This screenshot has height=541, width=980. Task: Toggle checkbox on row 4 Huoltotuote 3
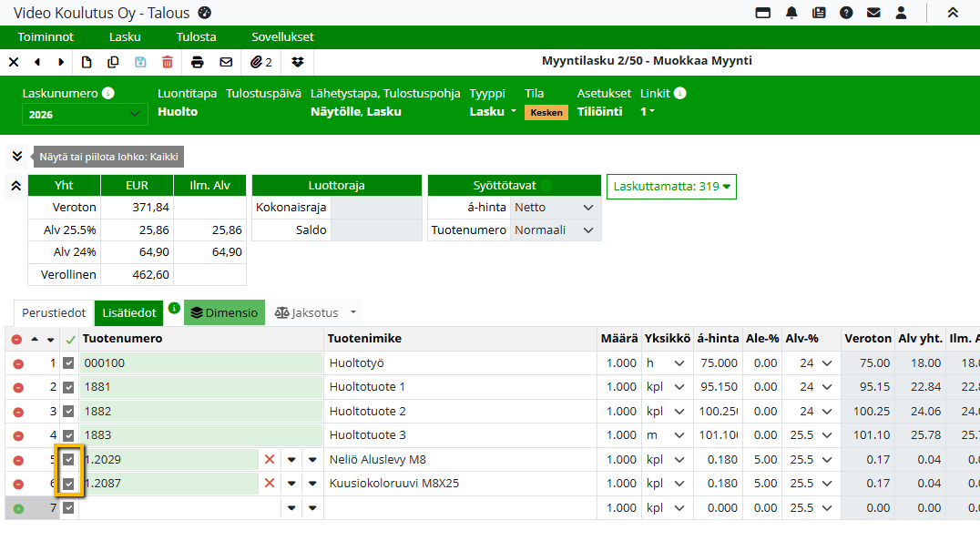(x=69, y=435)
